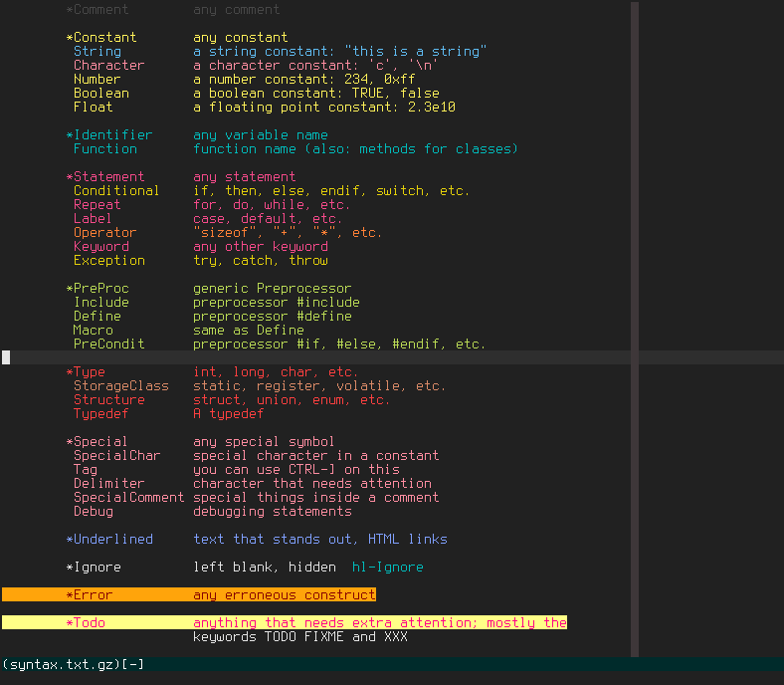Click the *Ignore group name
The width and height of the screenshot is (784, 685).
94,568
